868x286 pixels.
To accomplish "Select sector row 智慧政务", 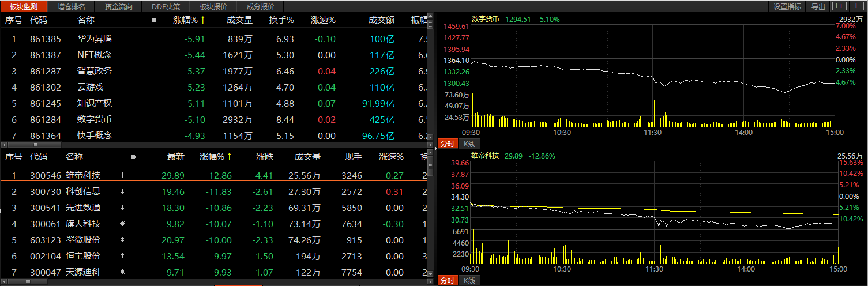I will 213,71.
